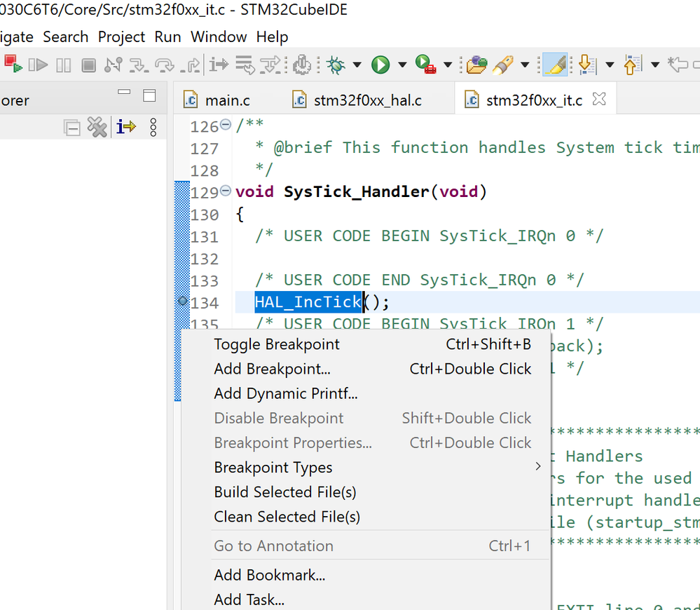Open the Project menu
The width and height of the screenshot is (700, 610).
pyautogui.click(x=121, y=36)
